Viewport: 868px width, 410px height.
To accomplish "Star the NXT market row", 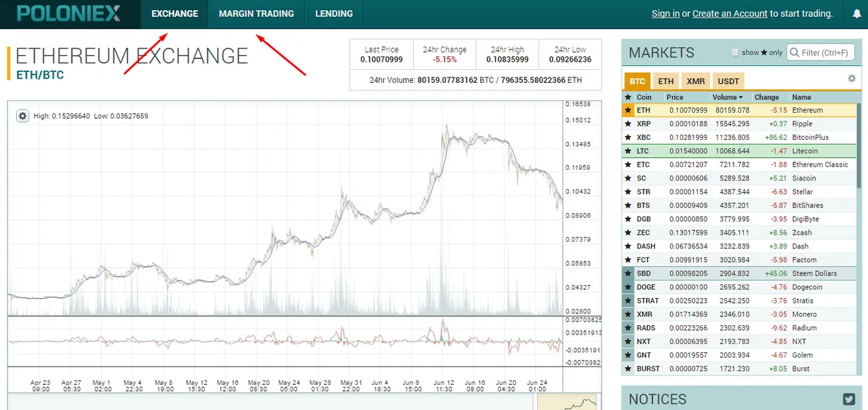I will (x=628, y=341).
